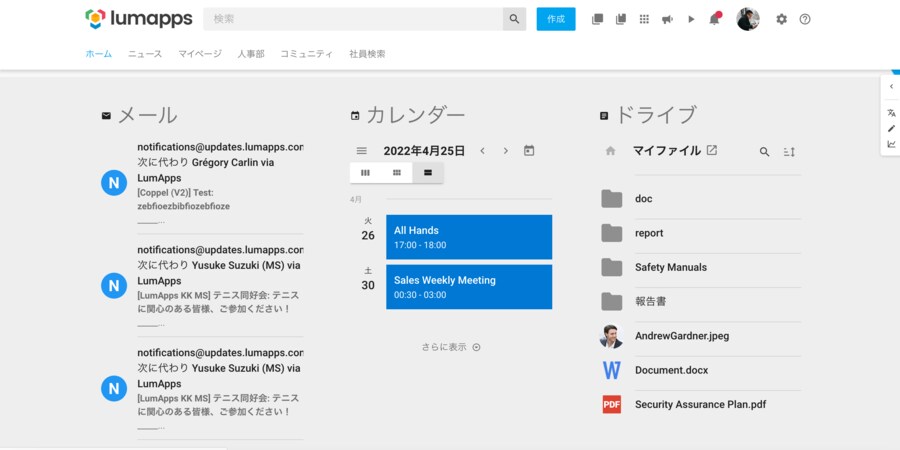Open the app launcher grid icon
This screenshot has width=900, height=450.
point(644,19)
